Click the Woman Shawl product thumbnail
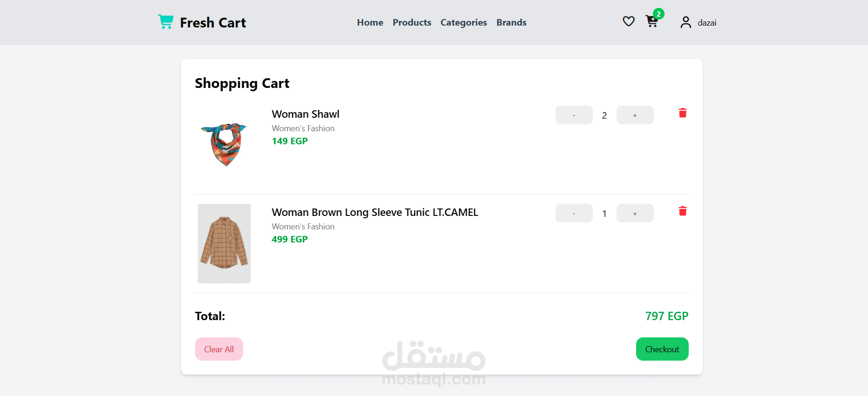 (224, 145)
